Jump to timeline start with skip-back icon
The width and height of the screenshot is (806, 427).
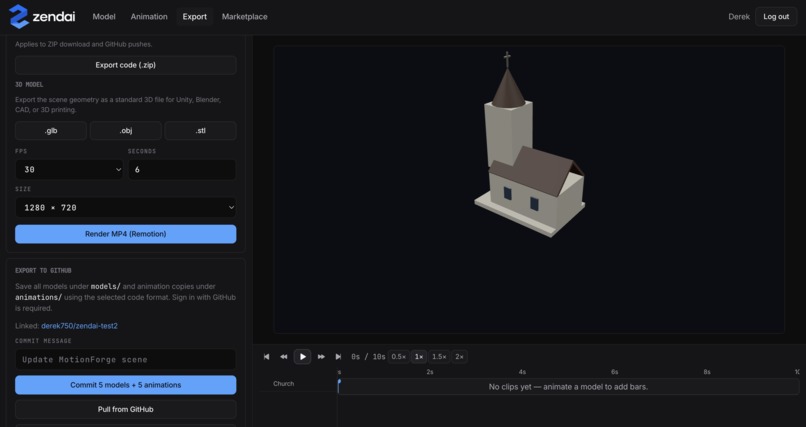point(266,357)
